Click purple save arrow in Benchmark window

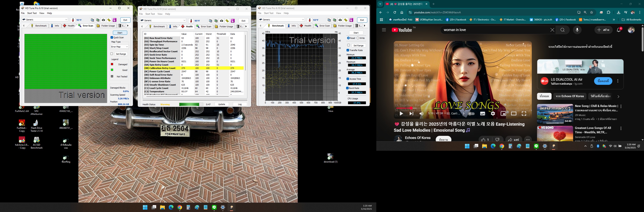tap(351, 20)
